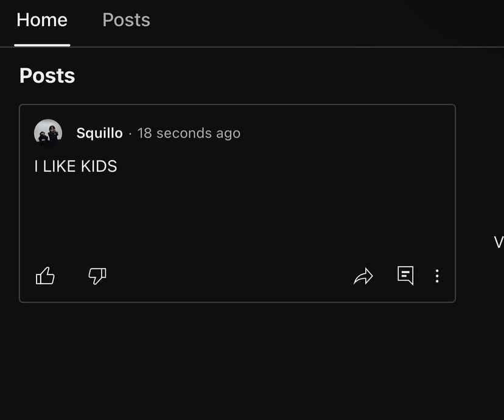Open the three-dot more options menu
The width and height of the screenshot is (504, 420).
(437, 276)
